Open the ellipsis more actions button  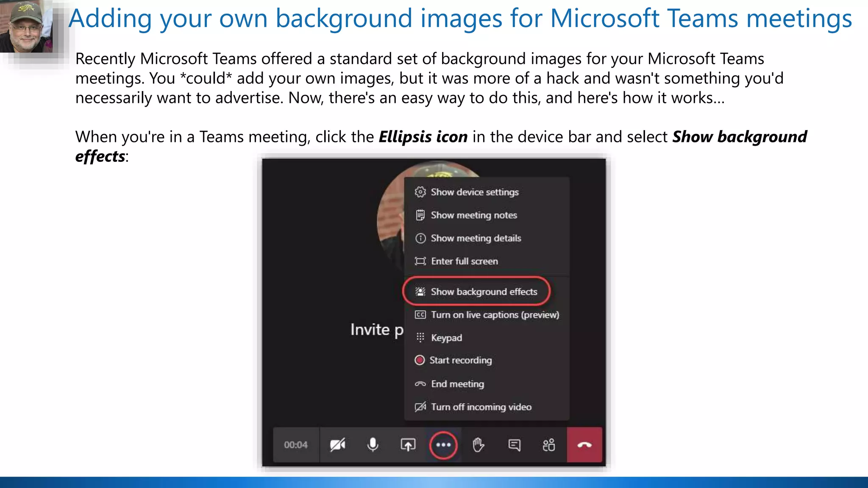(443, 445)
